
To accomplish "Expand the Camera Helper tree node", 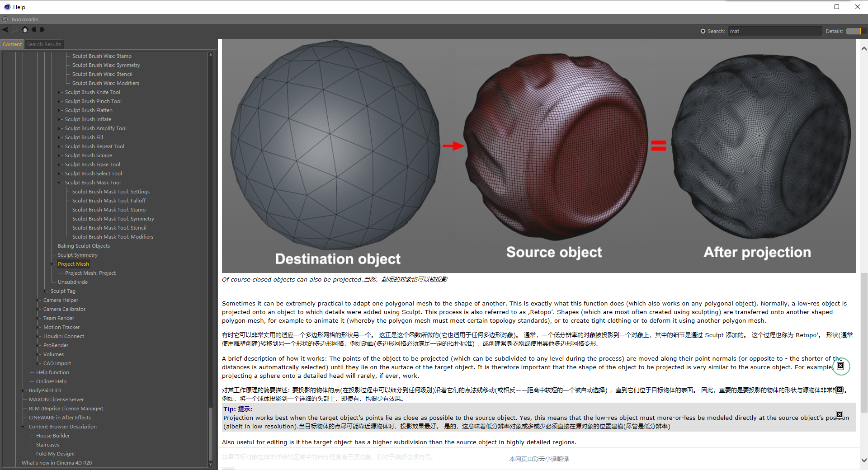I will tap(38, 300).
